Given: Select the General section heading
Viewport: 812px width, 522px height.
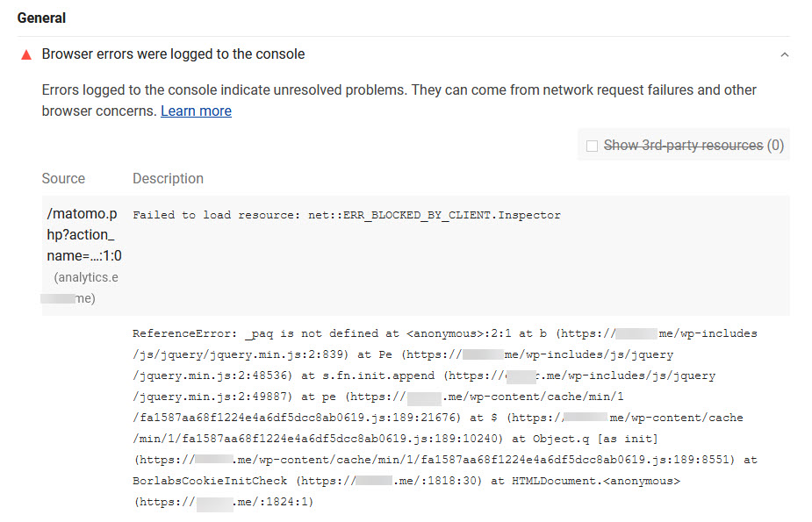Looking at the screenshot, I should click(x=41, y=18).
